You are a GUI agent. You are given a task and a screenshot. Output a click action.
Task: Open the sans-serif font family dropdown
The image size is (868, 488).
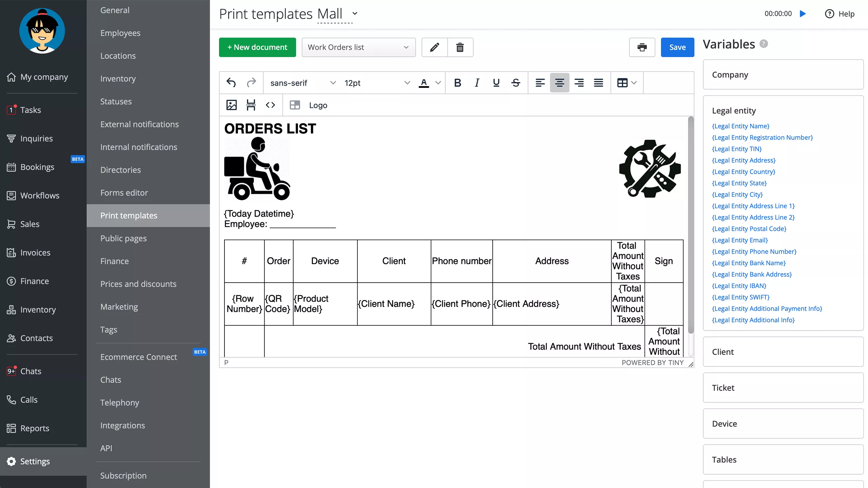coord(303,83)
